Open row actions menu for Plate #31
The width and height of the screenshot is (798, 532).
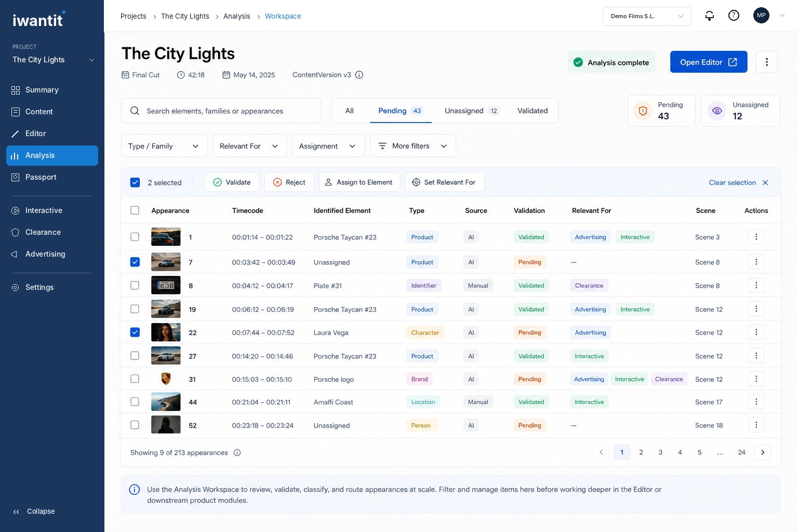tap(756, 285)
